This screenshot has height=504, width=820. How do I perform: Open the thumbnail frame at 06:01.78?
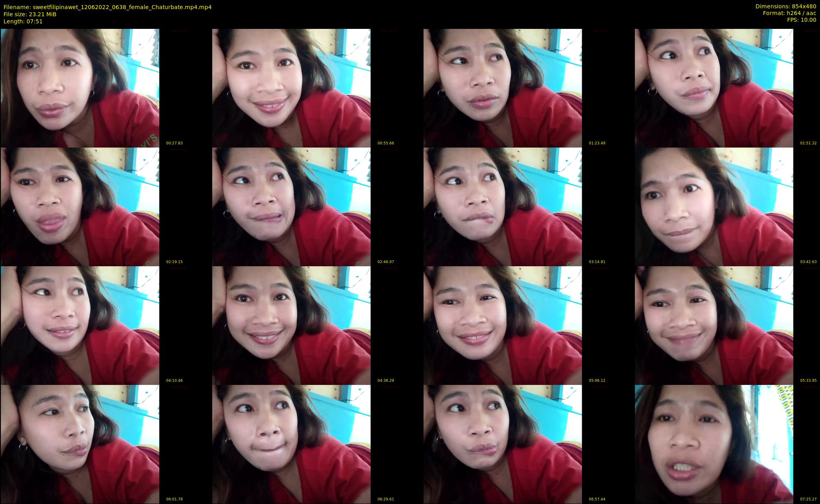(80, 444)
